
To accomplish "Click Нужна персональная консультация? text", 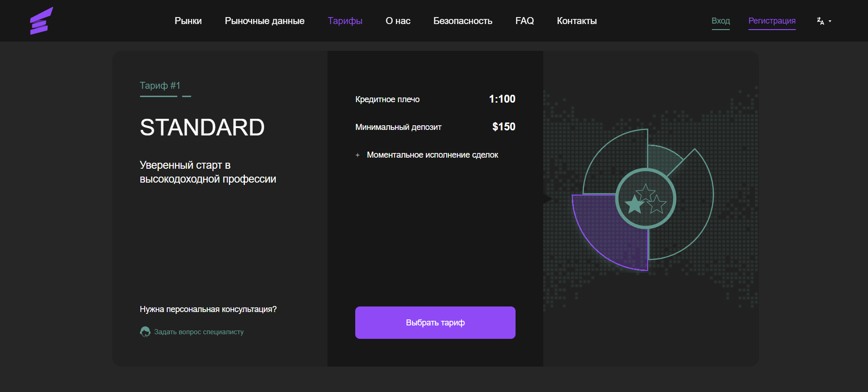I will (x=208, y=309).
